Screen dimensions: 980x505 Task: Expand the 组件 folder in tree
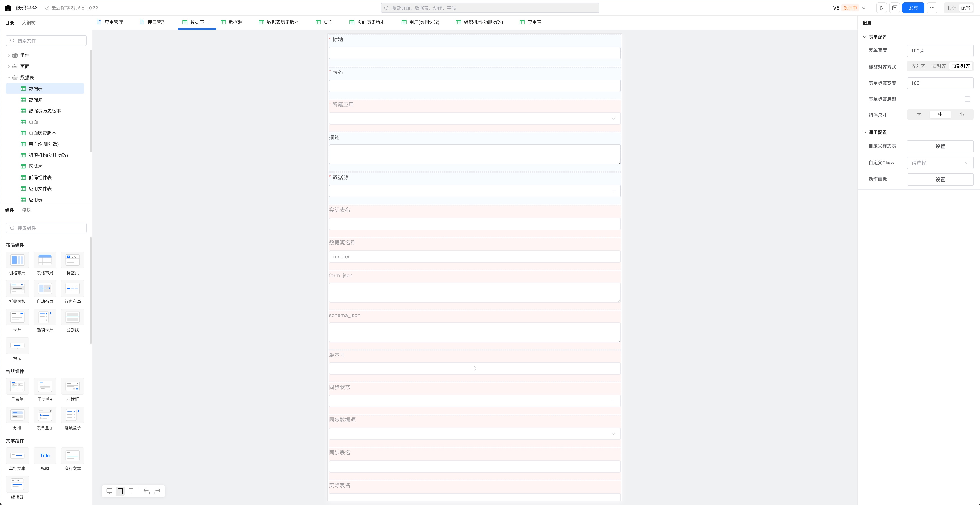coord(9,55)
